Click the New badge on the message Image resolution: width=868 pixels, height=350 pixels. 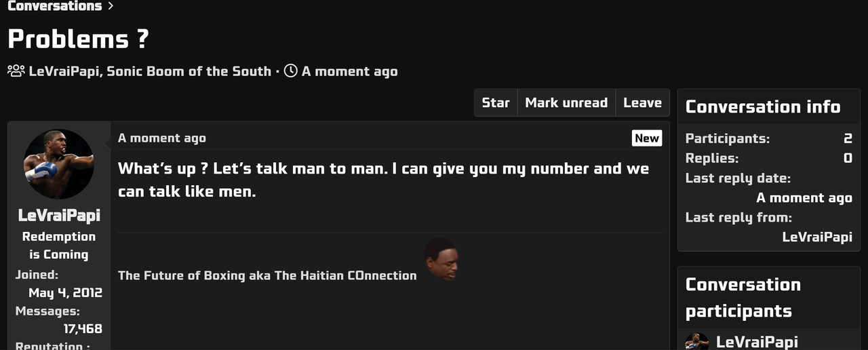[647, 138]
